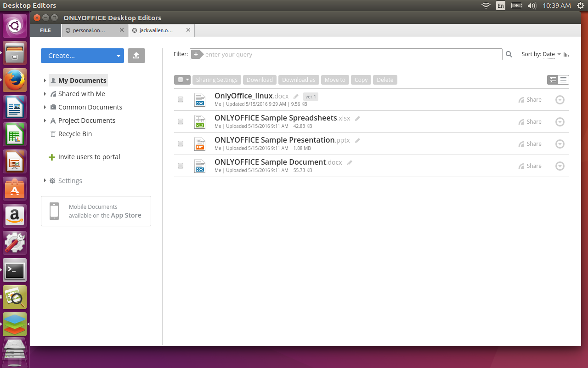Viewport: 588px width, 368px height.
Task: Click the filter query input field
Action: (352, 54)
